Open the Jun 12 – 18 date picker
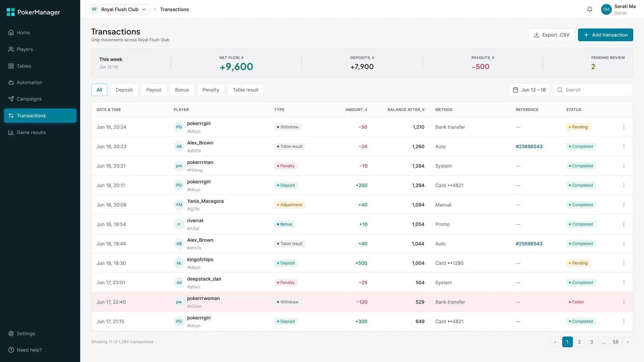The width and height of the screenshot is (644, 362). coord(529,90)
